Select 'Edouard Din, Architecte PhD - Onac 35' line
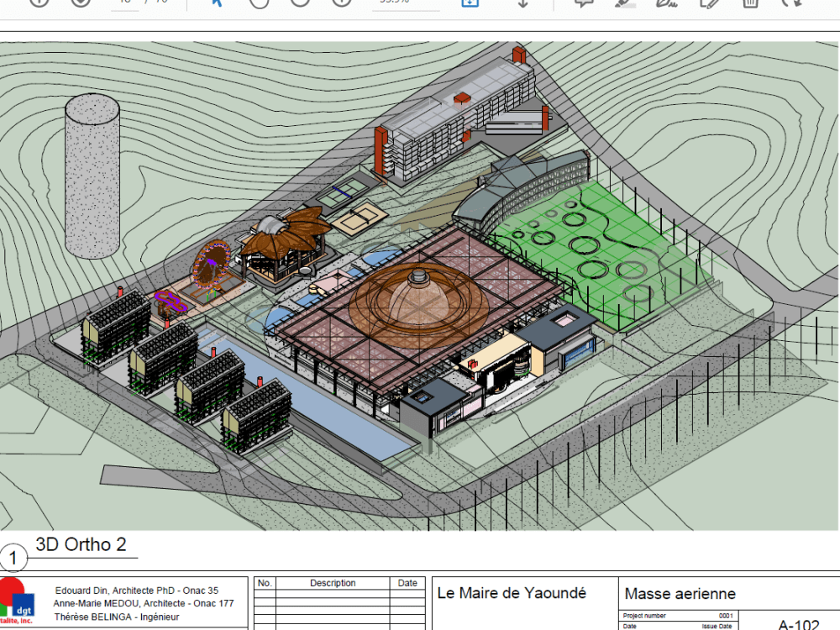Viewport: 840px width, 630px height. tap(137, 591)
